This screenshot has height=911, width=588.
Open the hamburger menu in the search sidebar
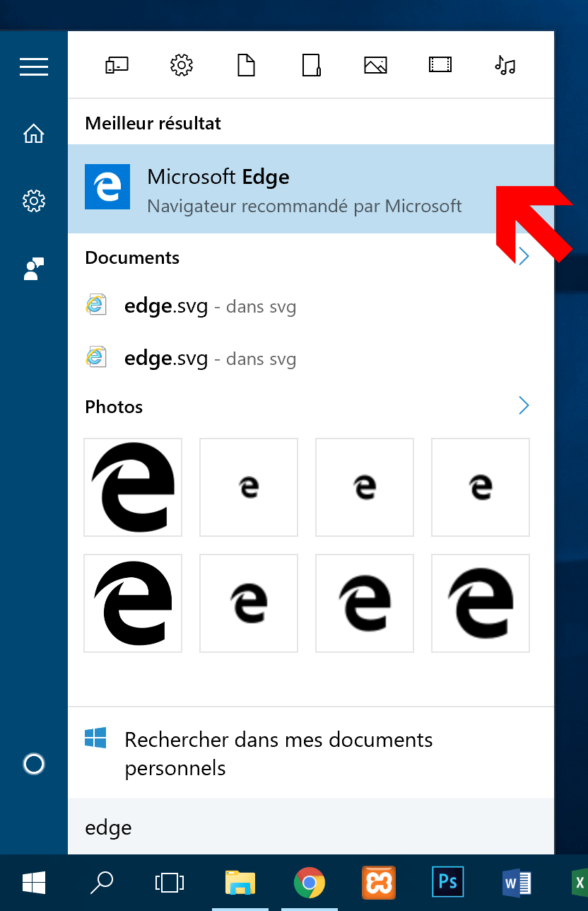pyautogui.click(x=34, y=66)
